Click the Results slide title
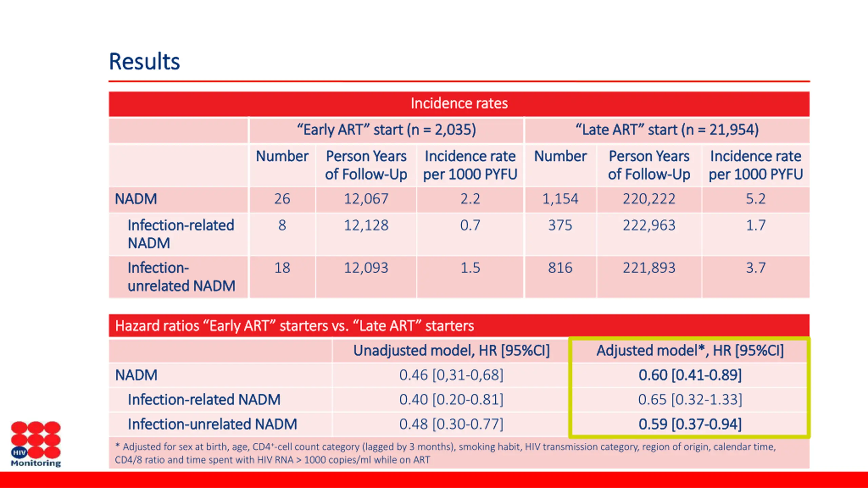The image size is (868, 488). [144, 62]
